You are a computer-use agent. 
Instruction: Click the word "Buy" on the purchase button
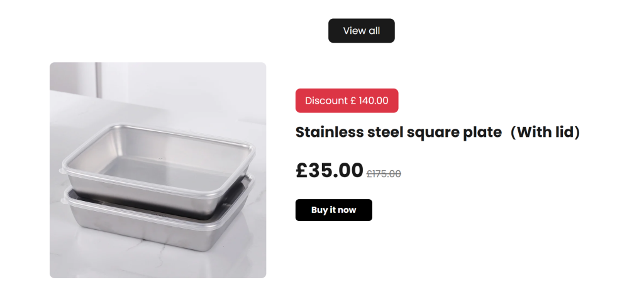[x=319, y=210]
